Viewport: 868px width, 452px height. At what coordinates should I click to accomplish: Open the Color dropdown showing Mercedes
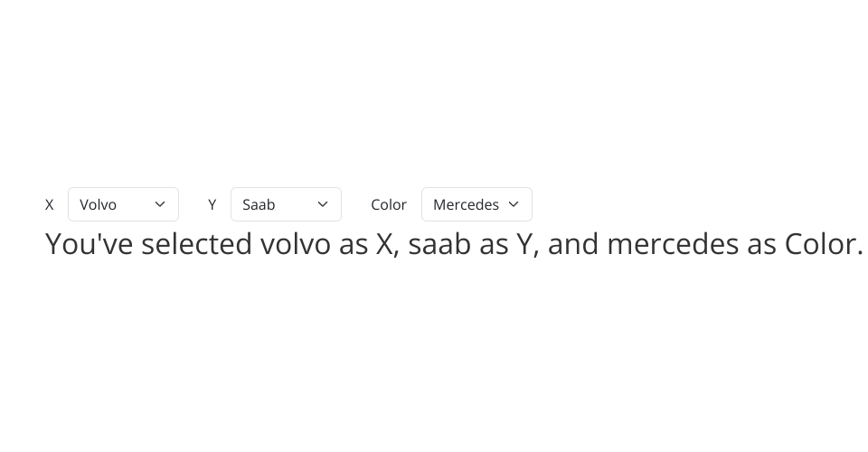click(x=476, y=204)
